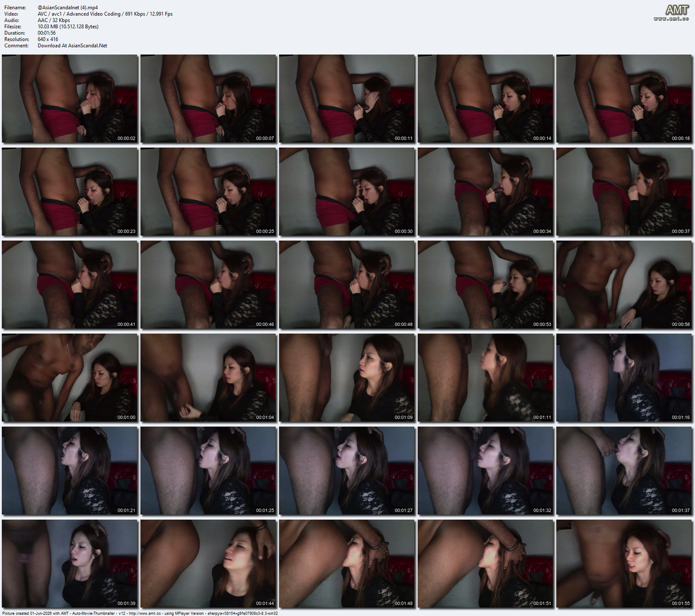Viewport: 695px width, 616px height.
Task: Click the thumbnail stamped 00:00:02
Action: [x=69, y=98]
